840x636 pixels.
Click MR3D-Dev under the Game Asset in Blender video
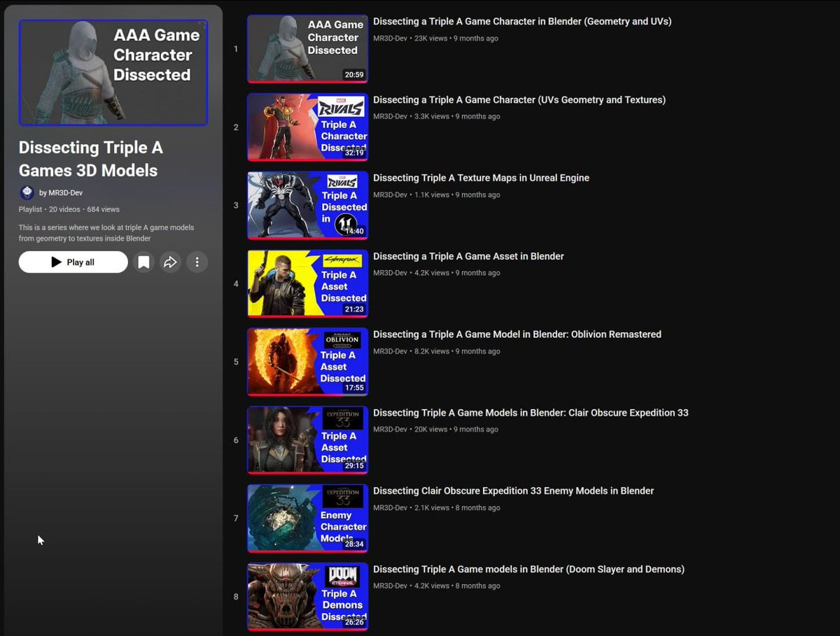(x=390, y=274)
